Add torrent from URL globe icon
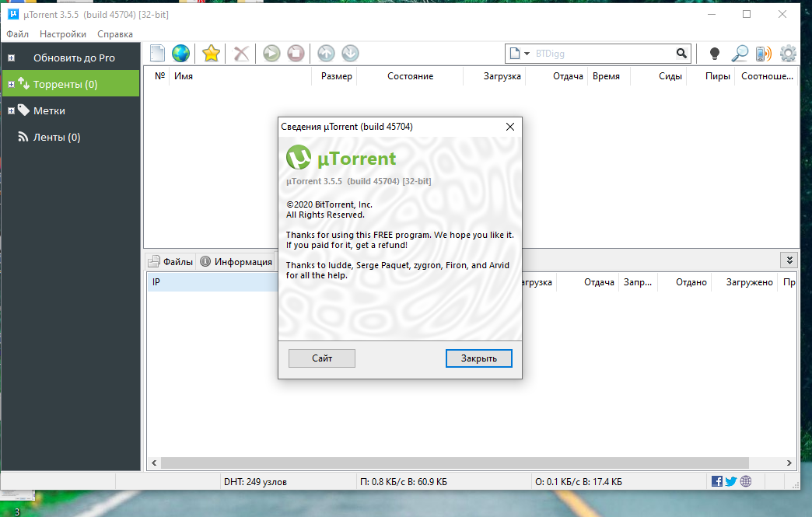 (180, 53)
